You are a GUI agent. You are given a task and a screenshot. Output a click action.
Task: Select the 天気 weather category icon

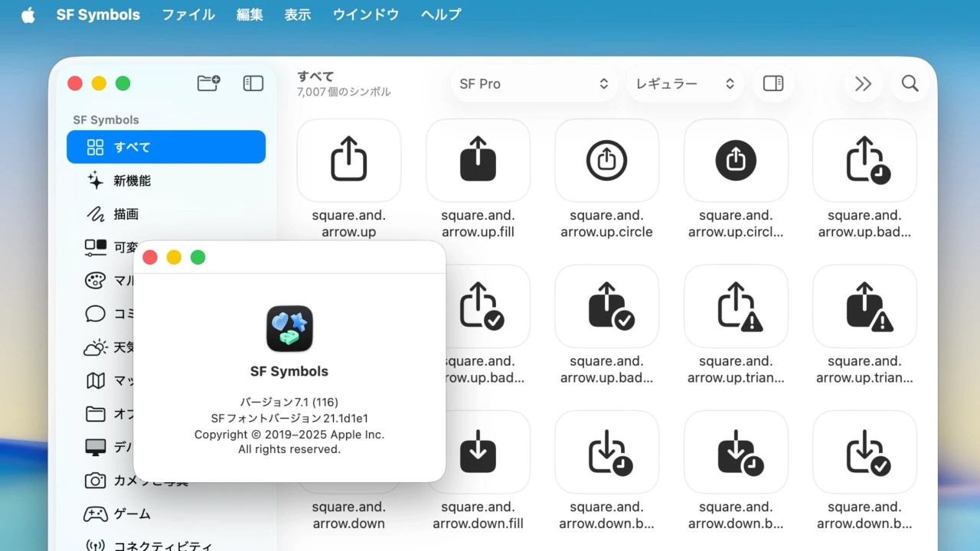pyautogui.click(x=97, y=347)
